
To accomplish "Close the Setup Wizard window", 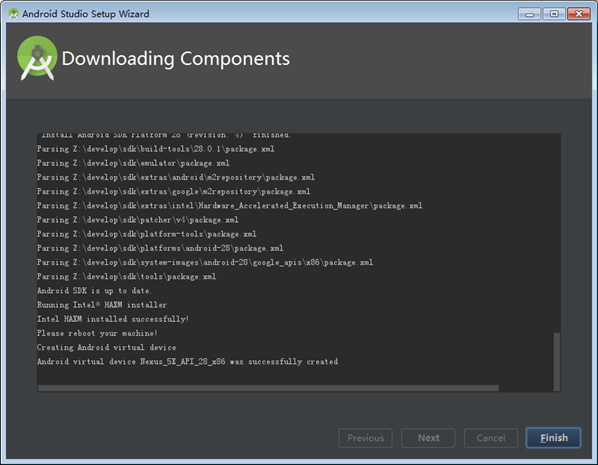I will point(579,14).
